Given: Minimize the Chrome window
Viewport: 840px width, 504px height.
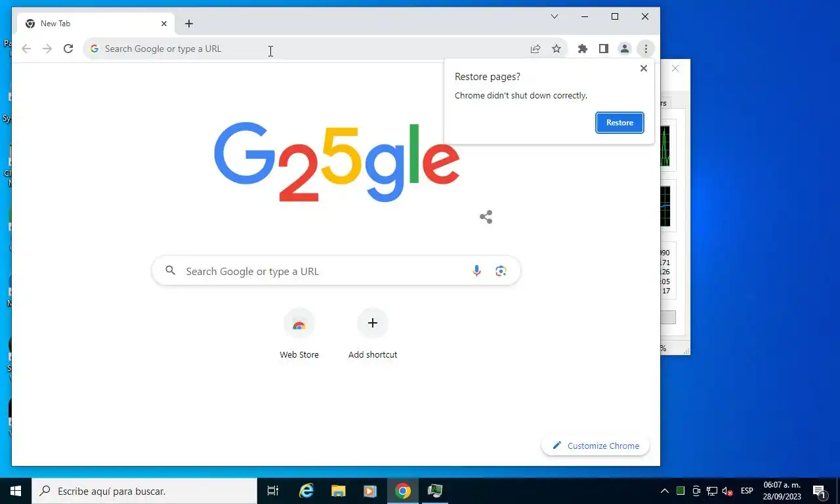Looking at the screenshot, I should pos(585,16).
